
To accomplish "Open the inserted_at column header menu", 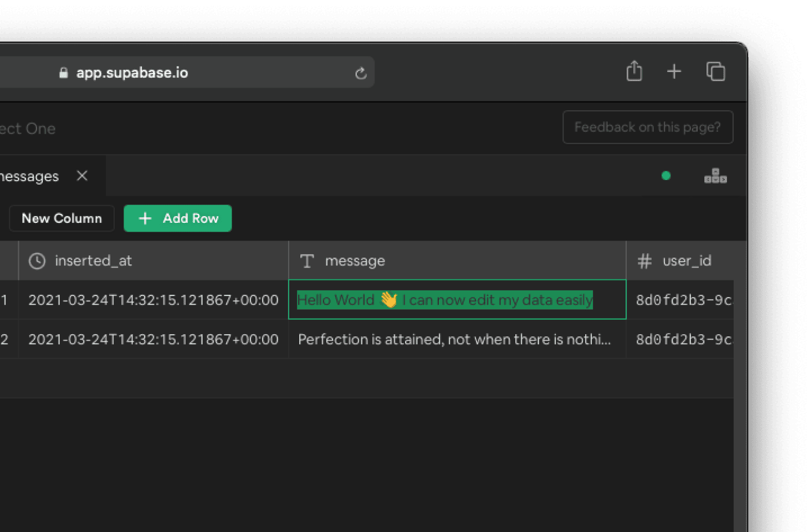I will pyautogui.click(x=94, y=260).
